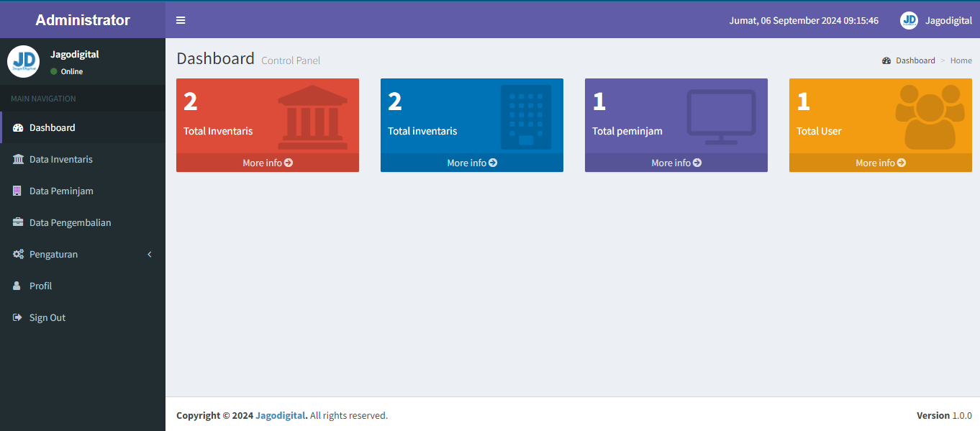The width and height of the screenshot is (980, 431).
Task: Click the arrow icon in the purple card's More info
Action: 697,163
